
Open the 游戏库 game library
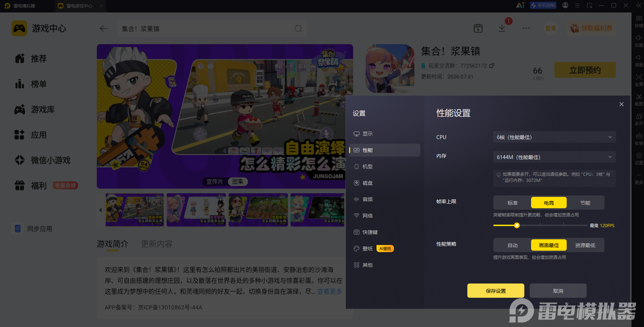35,109
